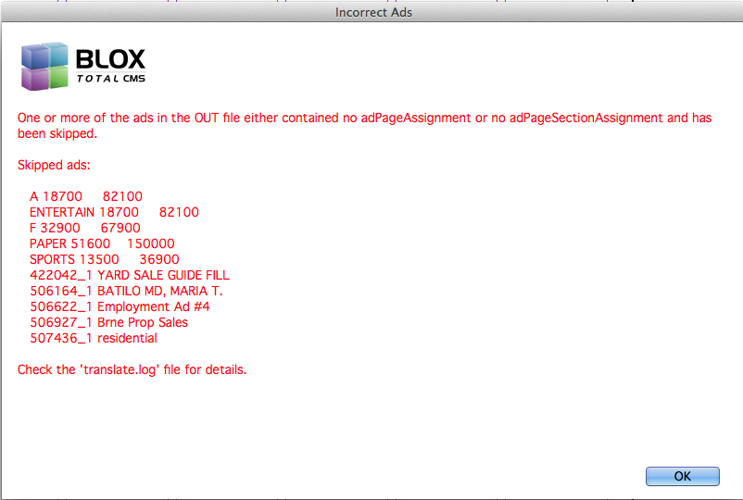
Task: Click the 506622_1 Employment Ad #4 entry
Action: pos(119,307)
